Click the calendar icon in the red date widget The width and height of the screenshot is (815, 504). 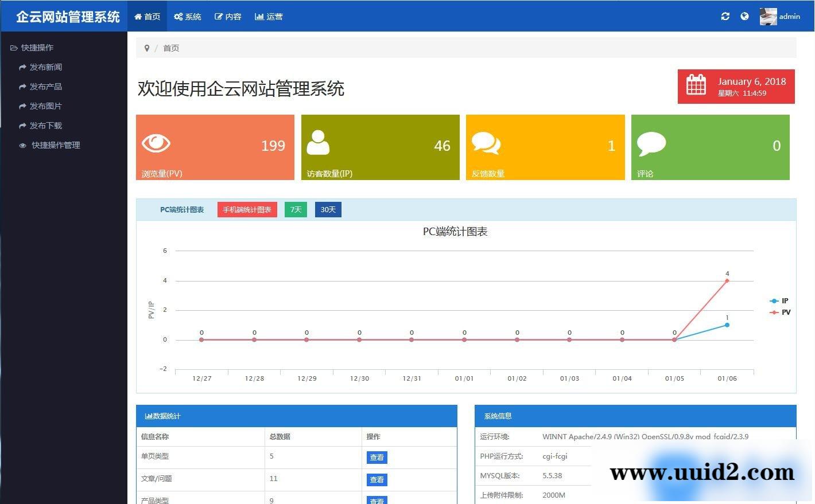(696, 85)
